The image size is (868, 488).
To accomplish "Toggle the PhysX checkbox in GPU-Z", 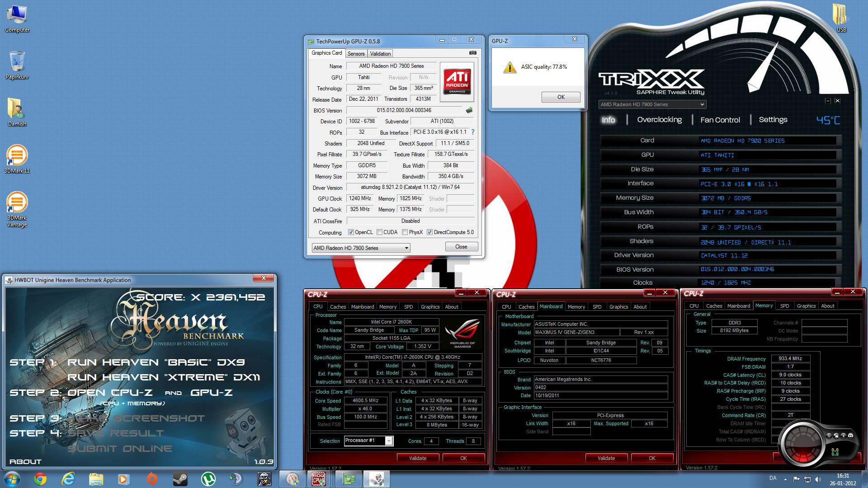I will point(405,232).
